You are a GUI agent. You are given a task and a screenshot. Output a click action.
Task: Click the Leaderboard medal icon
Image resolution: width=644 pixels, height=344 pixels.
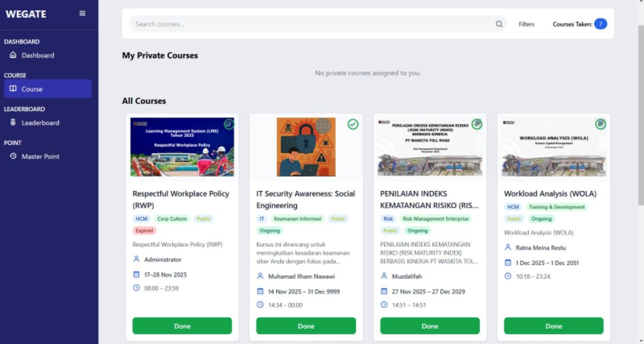click(x=13, y=123)
